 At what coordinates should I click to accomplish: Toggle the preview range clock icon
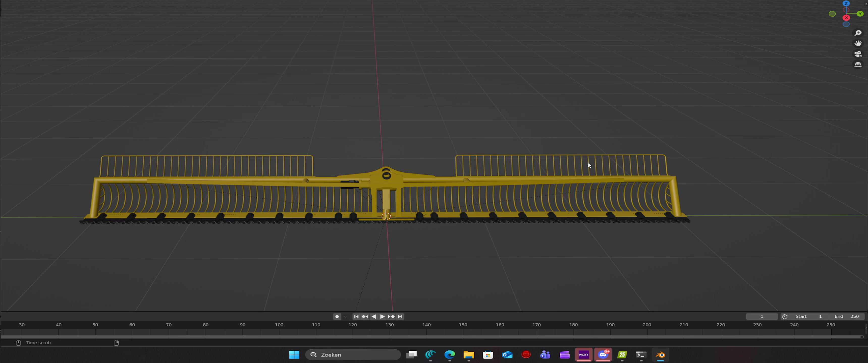coord(785,317)
